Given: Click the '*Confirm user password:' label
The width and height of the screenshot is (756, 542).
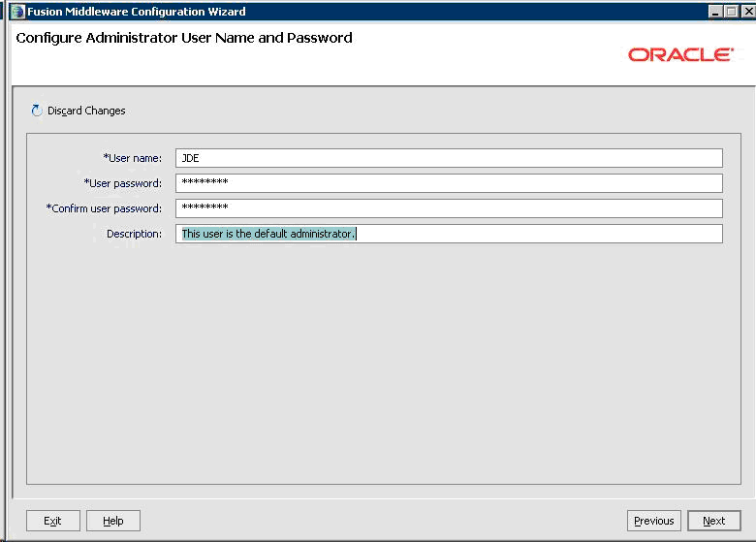Looking at the screenshot, I should [x=104, y=208].
